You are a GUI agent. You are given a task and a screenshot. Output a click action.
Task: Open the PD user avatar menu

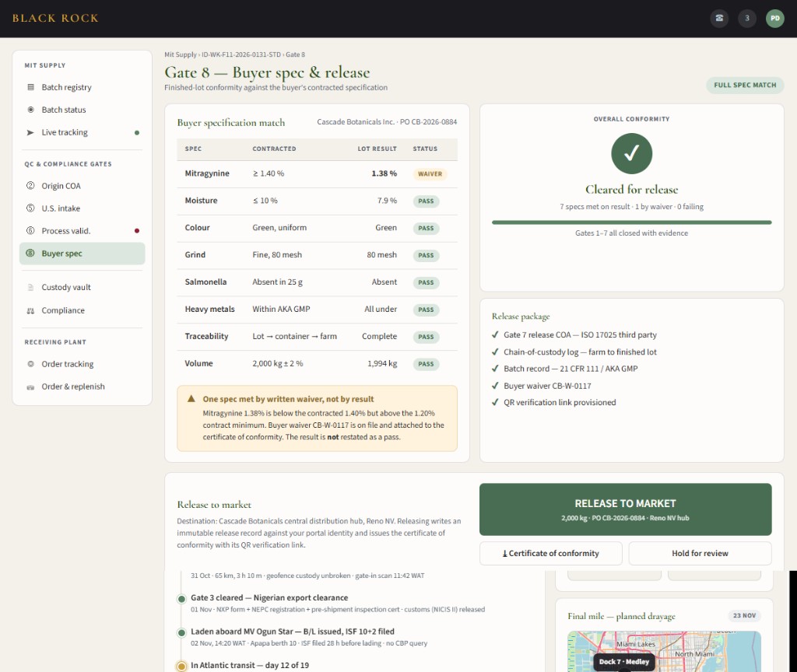774,19
